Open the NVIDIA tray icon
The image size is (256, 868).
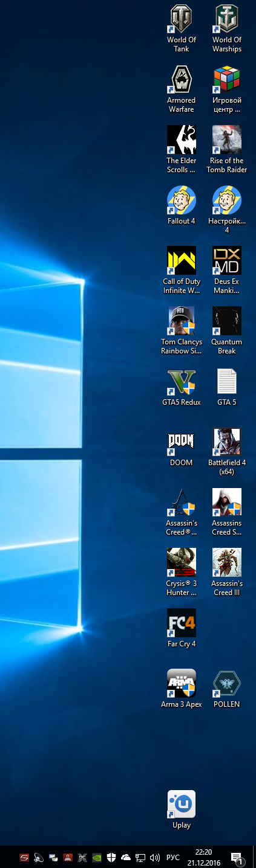click(x=97, y=857)
